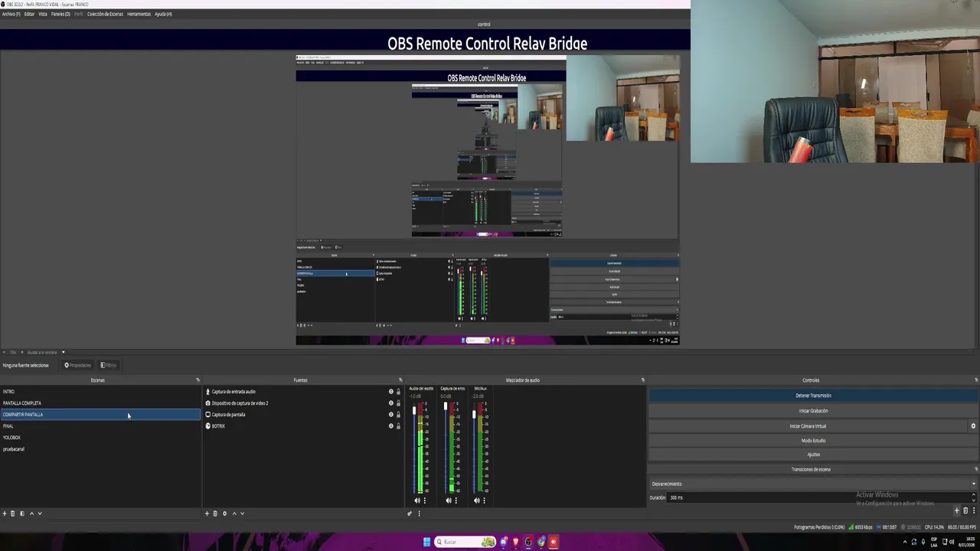Toggle the lock on Captura de entrada audio
This screenshot has width=980, height=551.
[398, 392]
